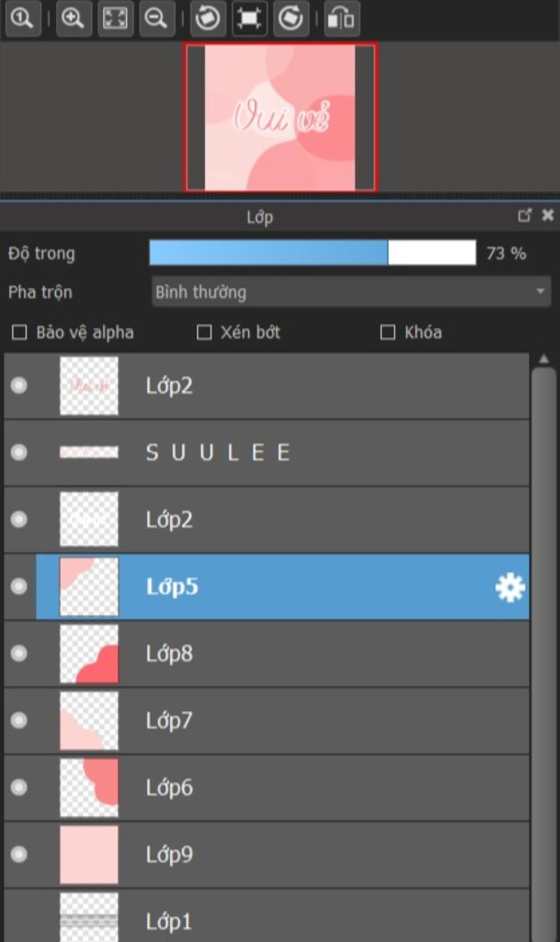Adjust the Độ trong opacity slider
Viewport: 560px width, 942px height.
tap(312, 253)
